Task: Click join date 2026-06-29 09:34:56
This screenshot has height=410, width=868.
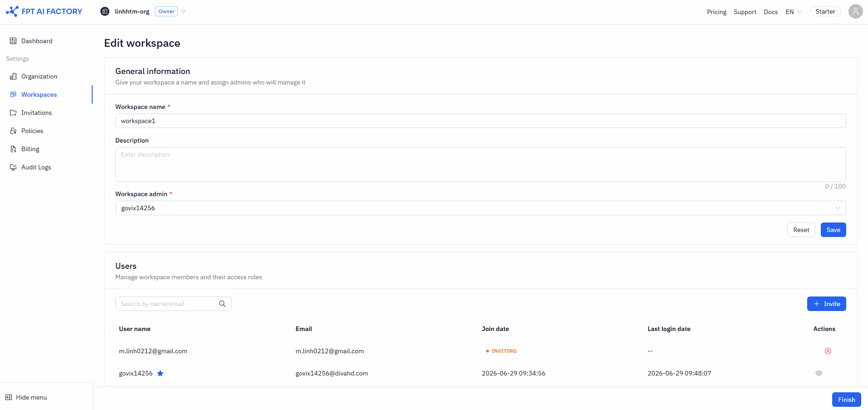Action: (x=513, y=373)
